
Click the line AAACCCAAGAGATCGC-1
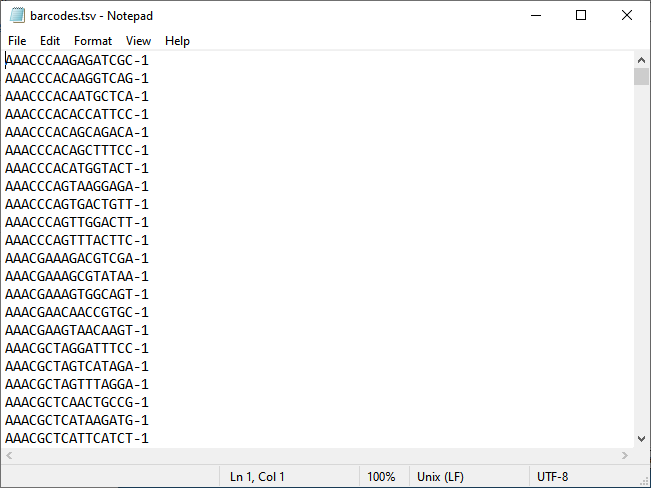point(77,61)
